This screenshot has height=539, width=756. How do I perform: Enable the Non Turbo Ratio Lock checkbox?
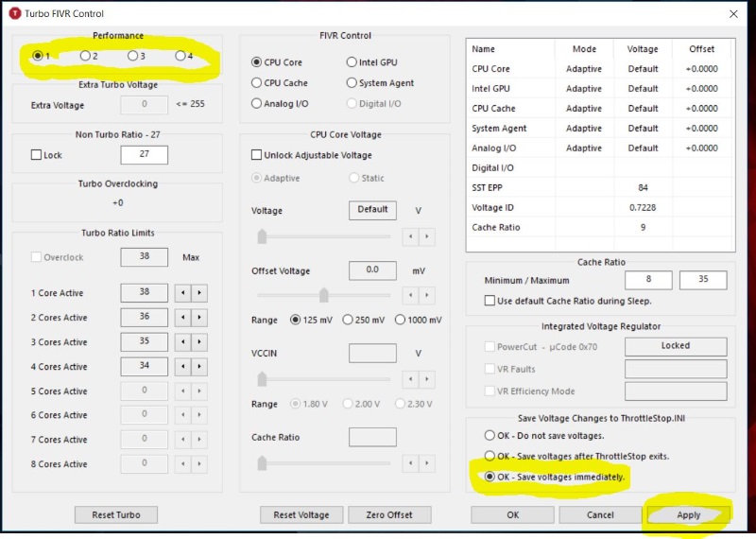(36, 155)
